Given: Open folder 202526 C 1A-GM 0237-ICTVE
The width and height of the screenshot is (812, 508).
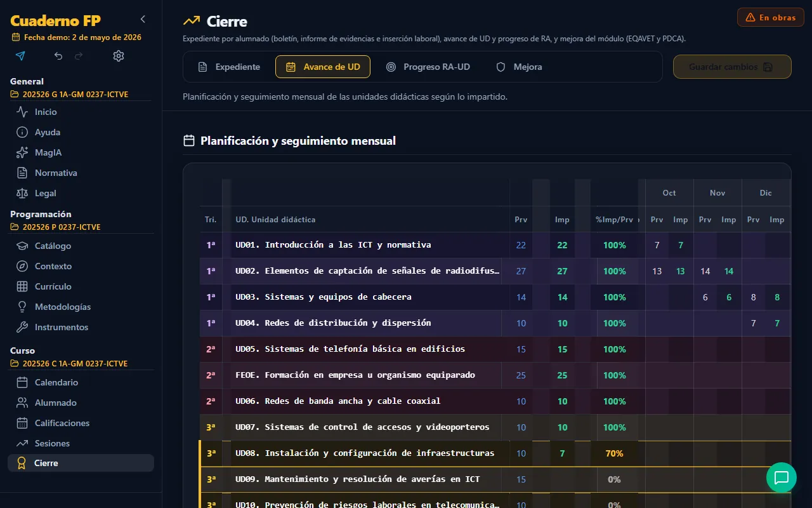Looking at the screenshot, I should (69, 364).
